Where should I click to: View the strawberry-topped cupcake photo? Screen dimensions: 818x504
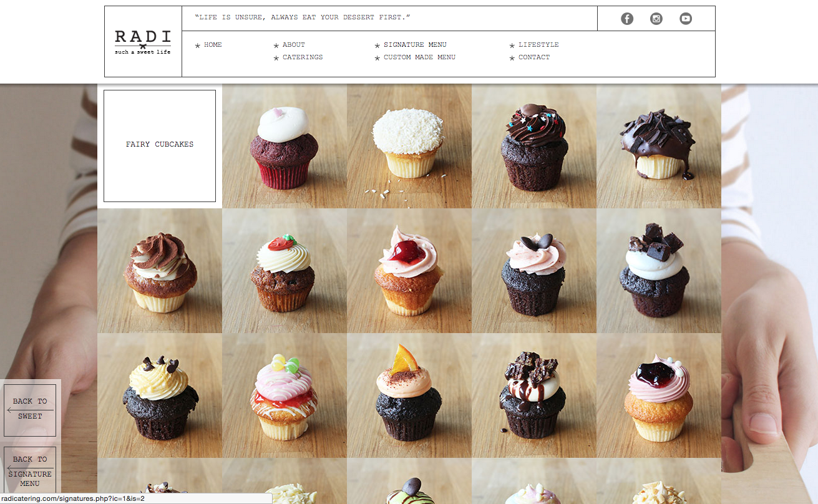(x=285, y=271)
